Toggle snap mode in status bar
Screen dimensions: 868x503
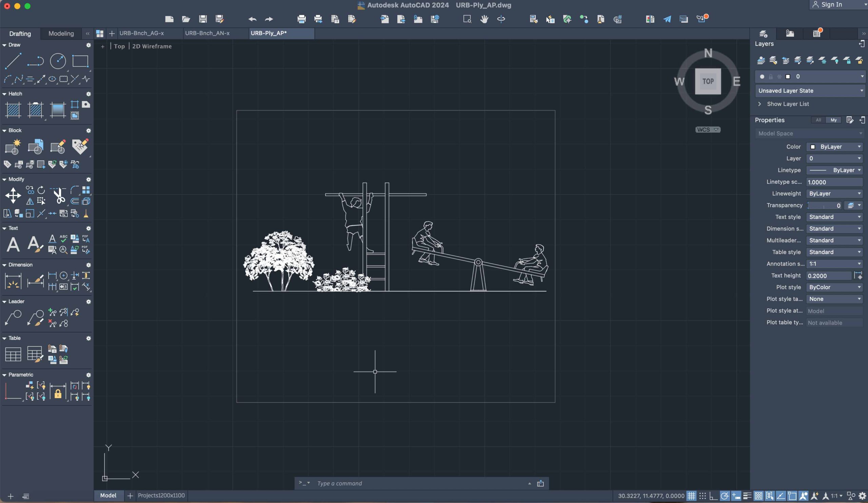702,496
